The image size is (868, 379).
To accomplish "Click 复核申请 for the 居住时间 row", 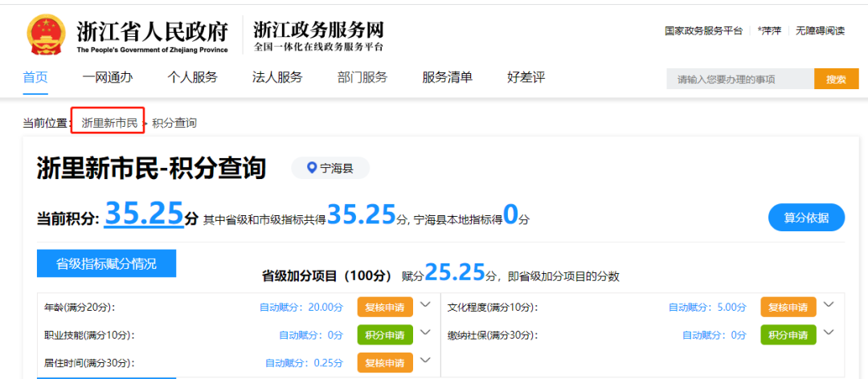I will pyautogui.click(x=385, y=363).
